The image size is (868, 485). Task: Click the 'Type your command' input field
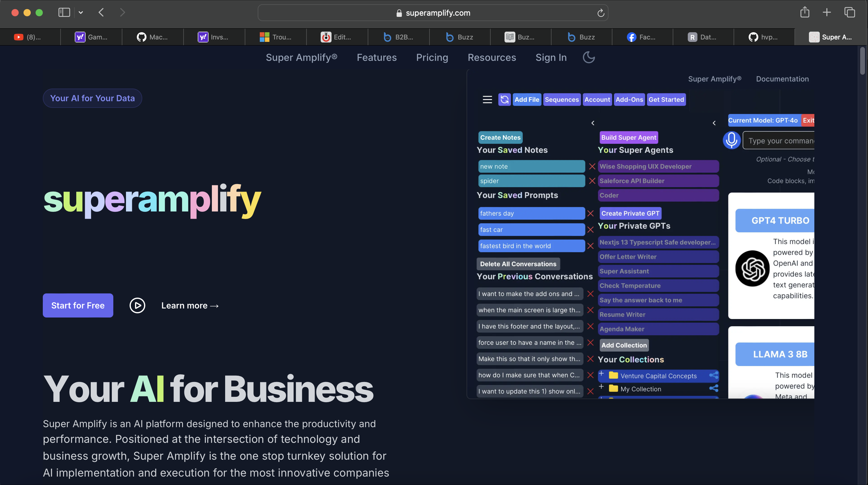click(779, 141)
